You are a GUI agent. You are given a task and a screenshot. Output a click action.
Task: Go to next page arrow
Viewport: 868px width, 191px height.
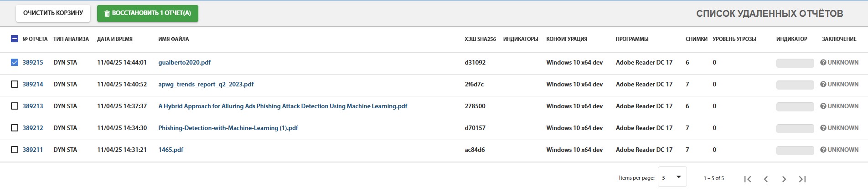(784, 179)
